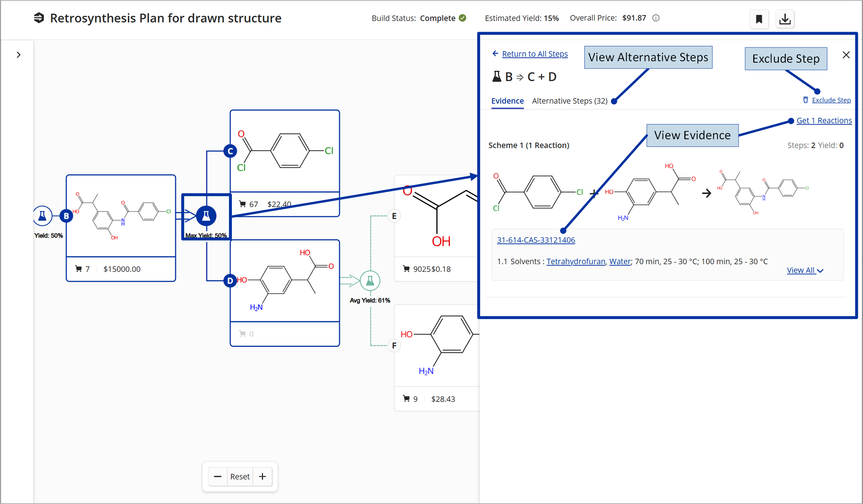863x504 pixels.
Task: Select node label E on the plan
Action: point(394,216)
